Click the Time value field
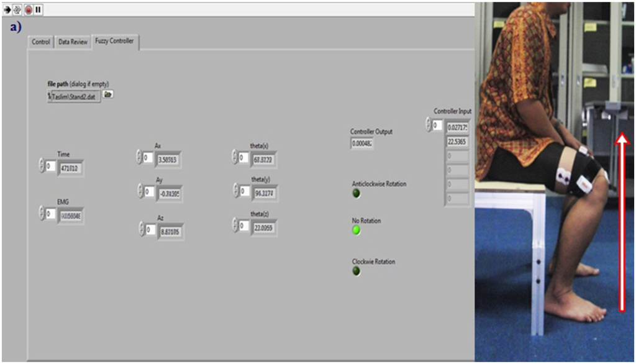This screenshot has height=364, width=636. (71, 168)
